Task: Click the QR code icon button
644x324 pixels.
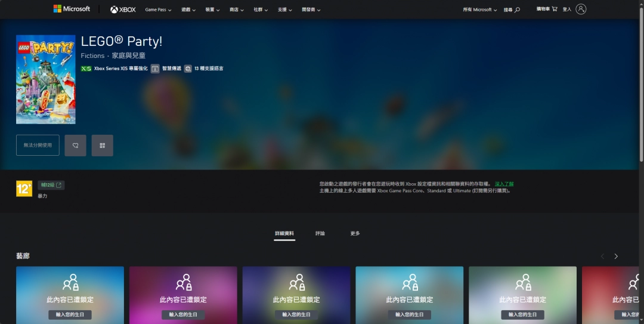Action: tap(103, 145)
